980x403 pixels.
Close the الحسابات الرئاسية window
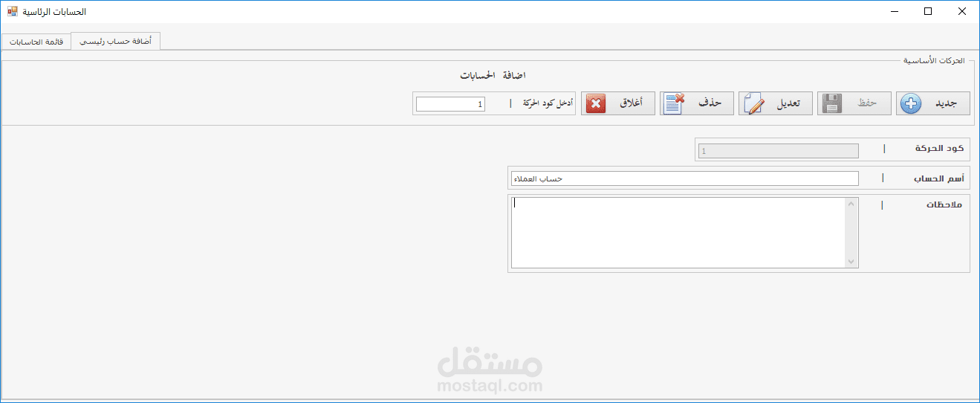[962, 11]
